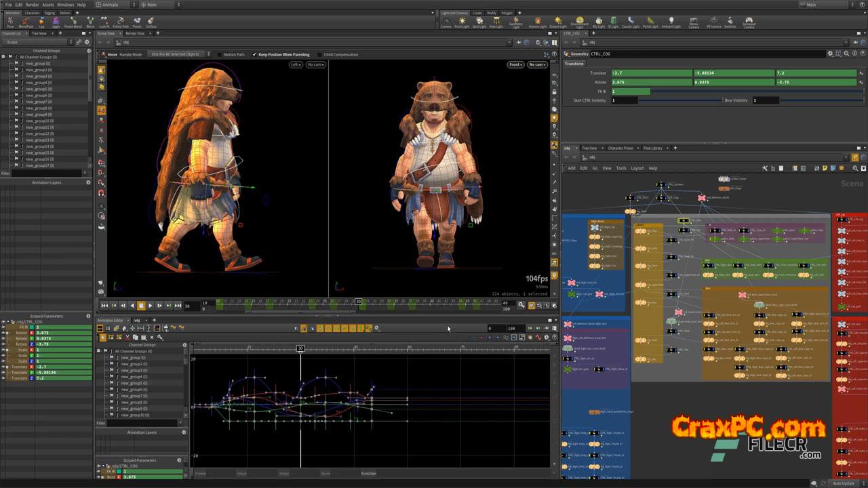Open the No cam dropdown in left viewport
Viewport: 868px width, 488px height.
pos(316,64)
